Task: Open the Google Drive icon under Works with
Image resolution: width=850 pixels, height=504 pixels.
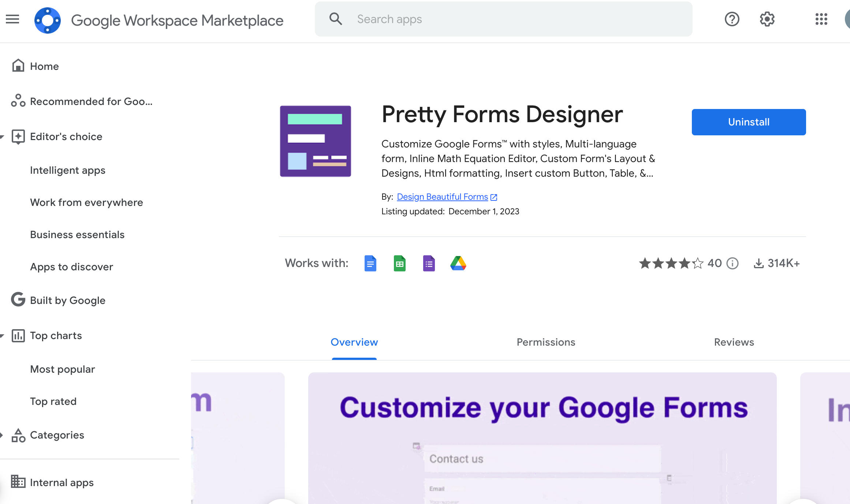Action: pyautogui.click(x=458, y=263)
